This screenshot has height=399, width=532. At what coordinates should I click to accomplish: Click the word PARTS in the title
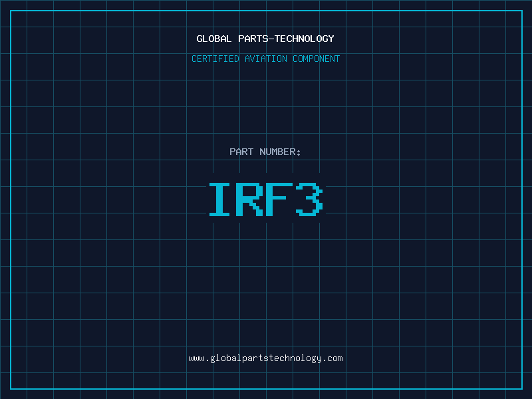tap(253, 39)
